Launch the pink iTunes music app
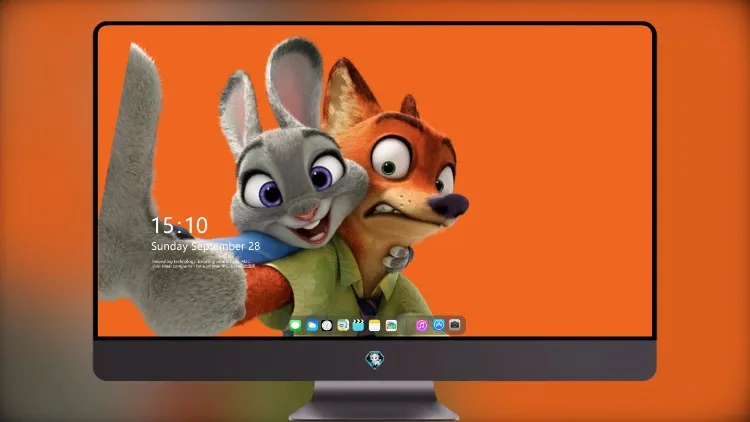 point(421,325)
